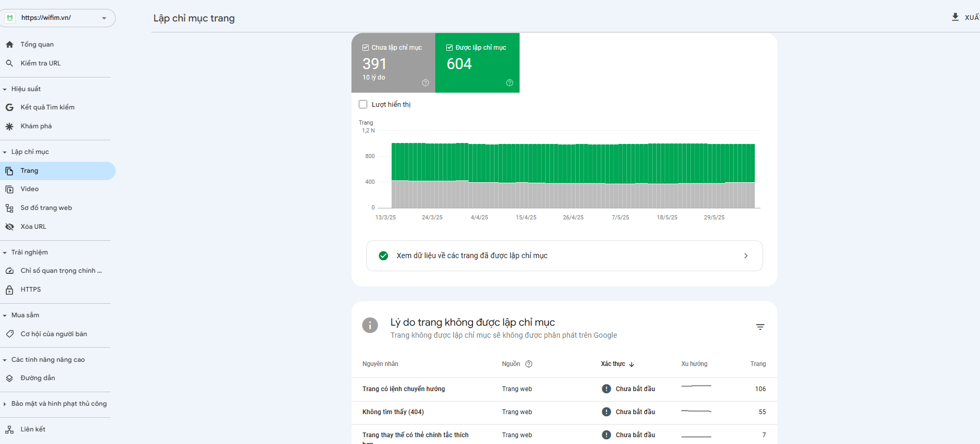This screenshot has width=980, height=444.
Task: Click the HTTPS padlock icon
Action: pyautogui.click(x=9, y=290)
